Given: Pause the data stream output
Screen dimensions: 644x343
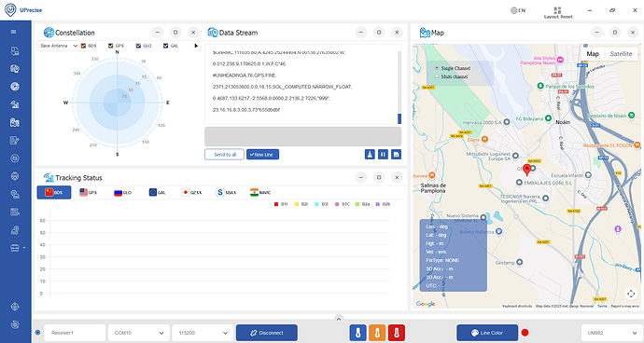Looking at the screenshot, I should coord(383,155).
